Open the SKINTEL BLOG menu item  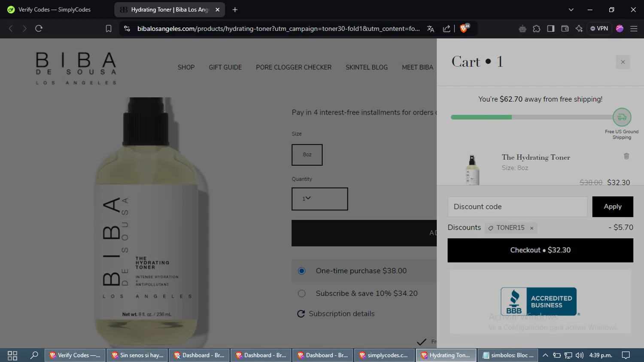tap(367, 67)
